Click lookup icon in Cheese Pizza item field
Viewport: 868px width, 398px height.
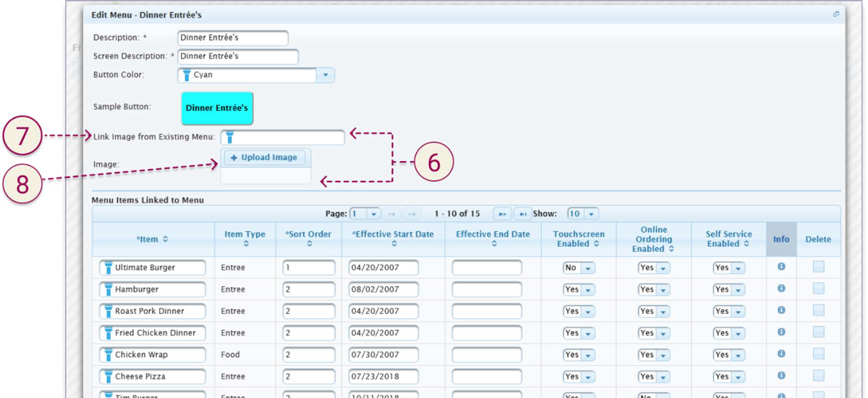(108, 377)
